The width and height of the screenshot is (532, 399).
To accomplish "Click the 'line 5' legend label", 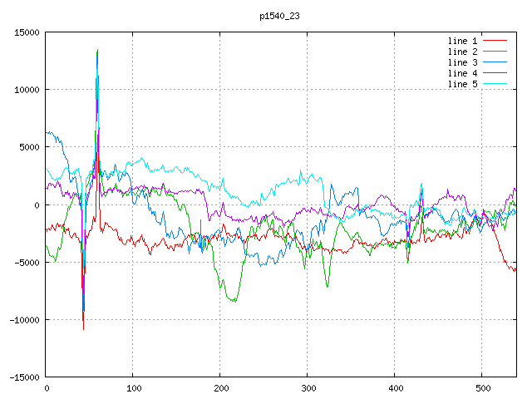I will (x=463, y=84).
